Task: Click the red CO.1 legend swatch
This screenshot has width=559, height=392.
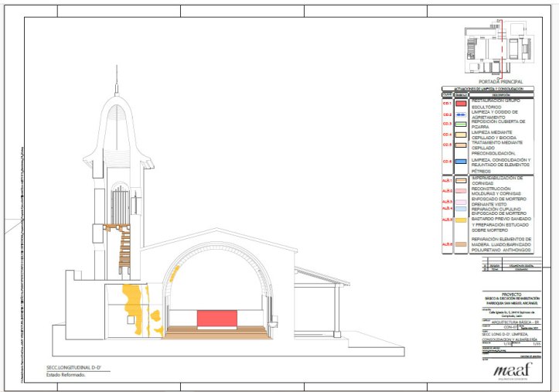Action: 458,103
